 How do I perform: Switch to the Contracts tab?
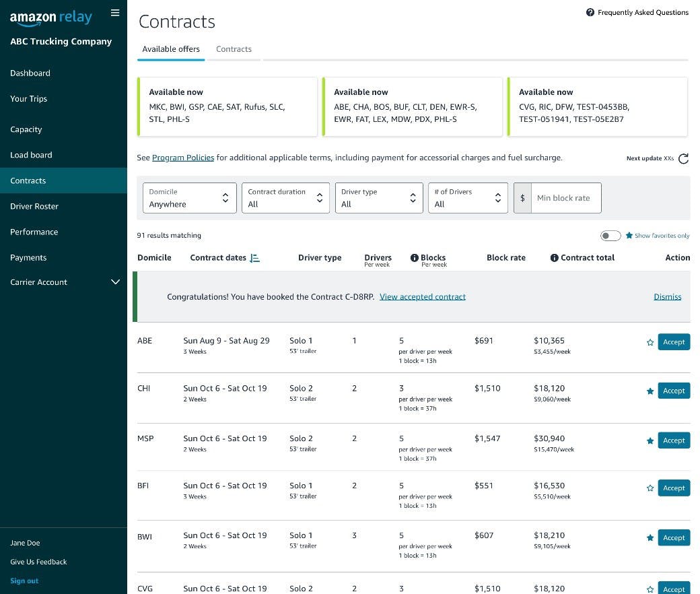(x=234, y=49)
